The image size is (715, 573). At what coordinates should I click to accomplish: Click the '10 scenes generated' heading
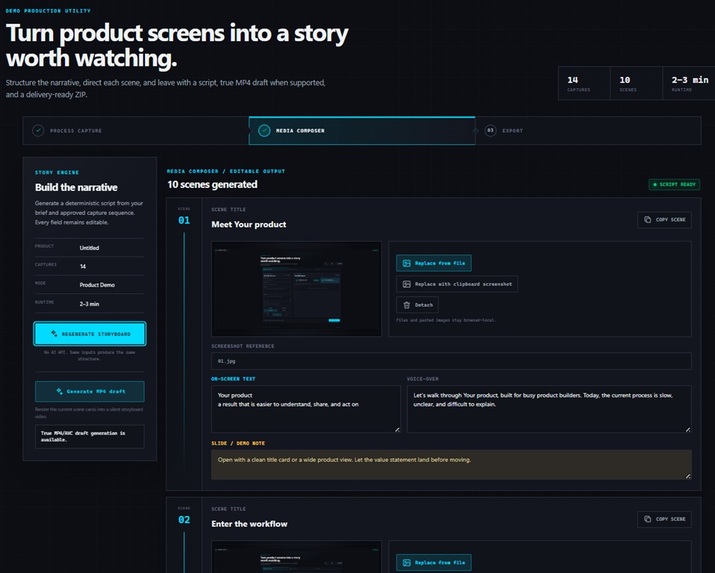point(212,184)
